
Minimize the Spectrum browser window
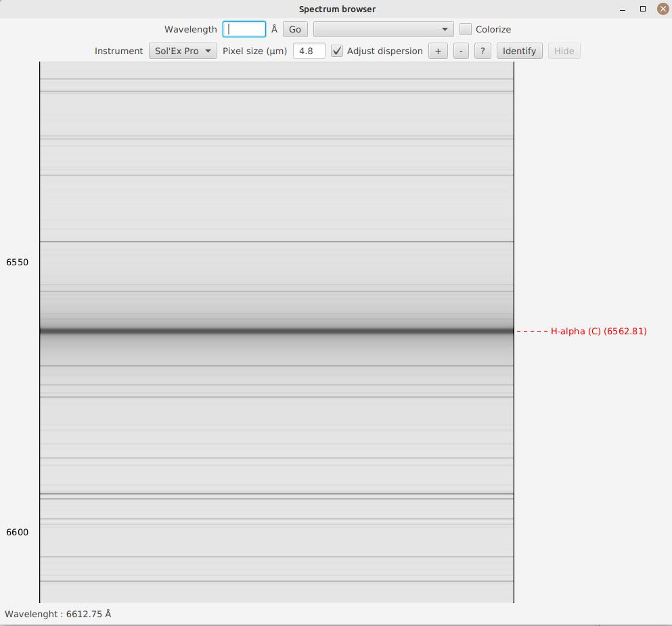pyautogui.click(x=623, y=9)
